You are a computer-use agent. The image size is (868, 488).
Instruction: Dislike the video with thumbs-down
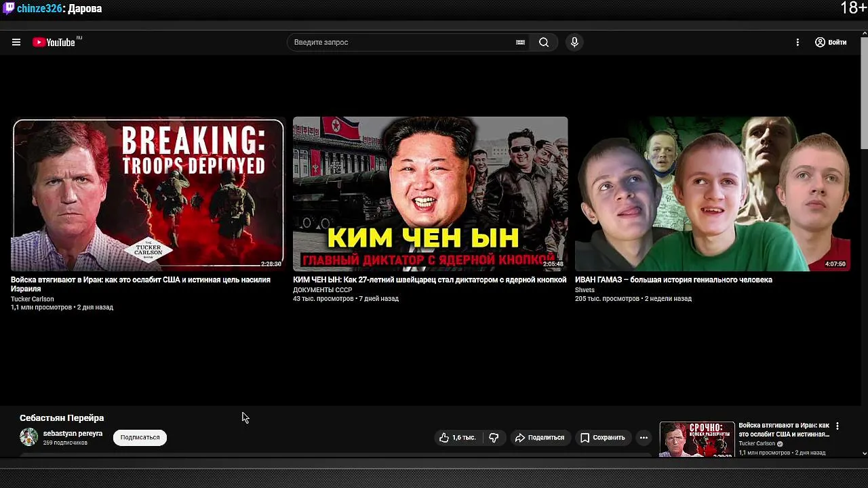(x=494, y=438)
